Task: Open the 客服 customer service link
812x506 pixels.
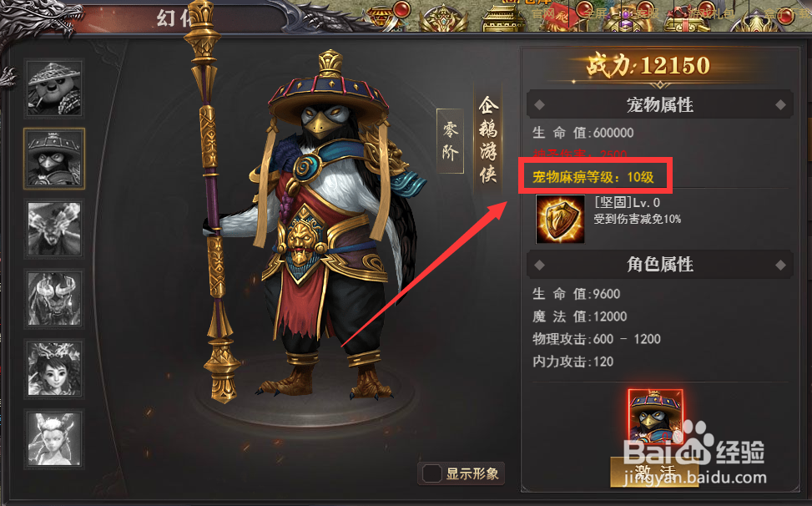Action: click(x=648, y=14)
